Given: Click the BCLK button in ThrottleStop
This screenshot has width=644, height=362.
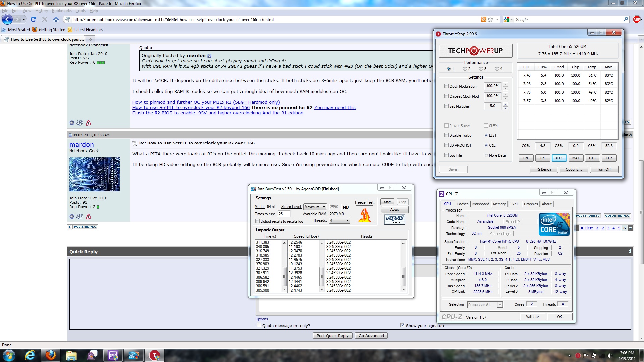Looking at the screenshot, I should point(559,158).
